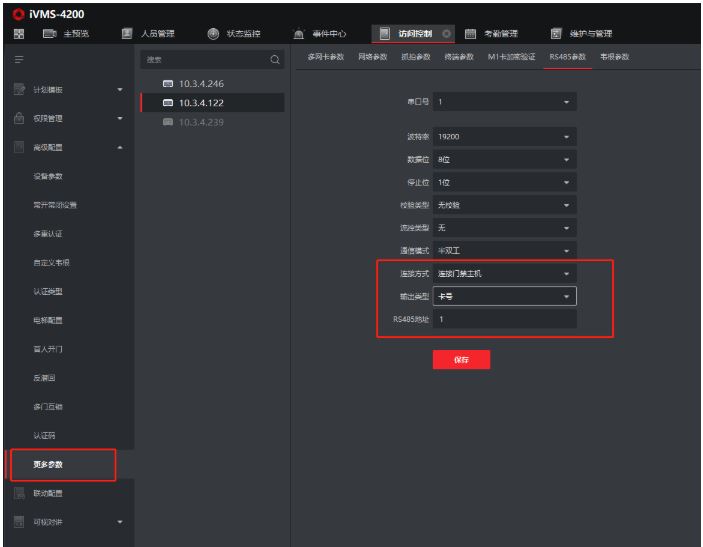Open 反潜回 in the sidebar
Image resolution: width=703 pixels, height=547 pixels.
[x=44, y=378]
